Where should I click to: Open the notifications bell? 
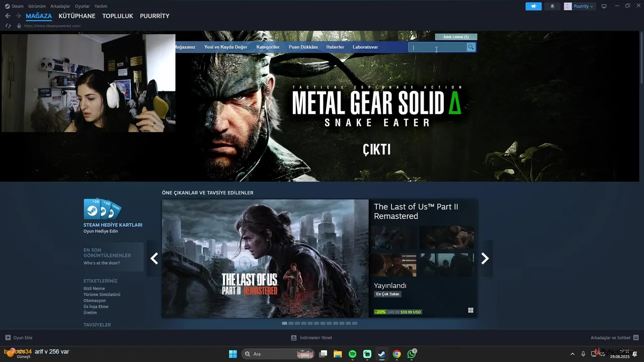tap(552, 7)
